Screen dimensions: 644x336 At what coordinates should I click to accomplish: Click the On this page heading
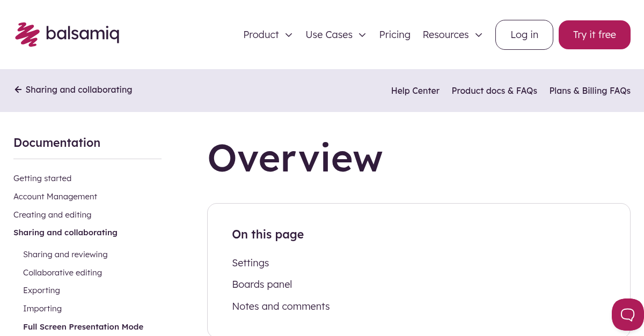(x=268, y=235)
